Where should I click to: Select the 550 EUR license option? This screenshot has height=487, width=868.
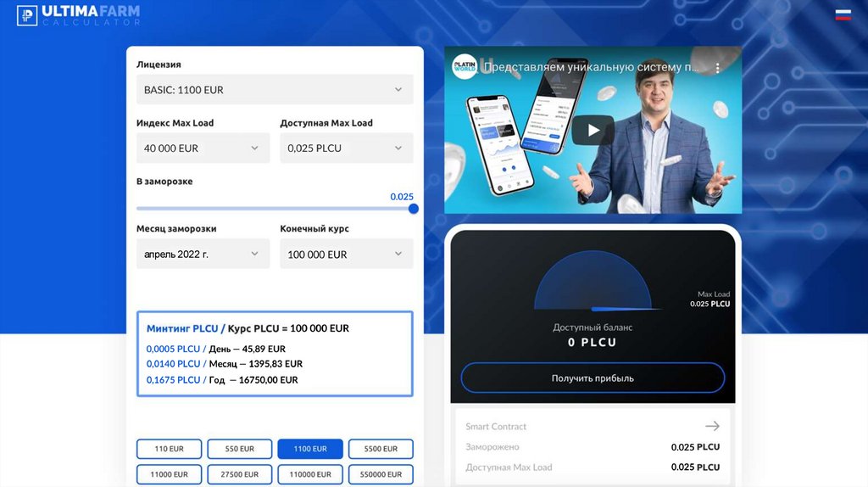pyautogui.click(x=240, y=449)
